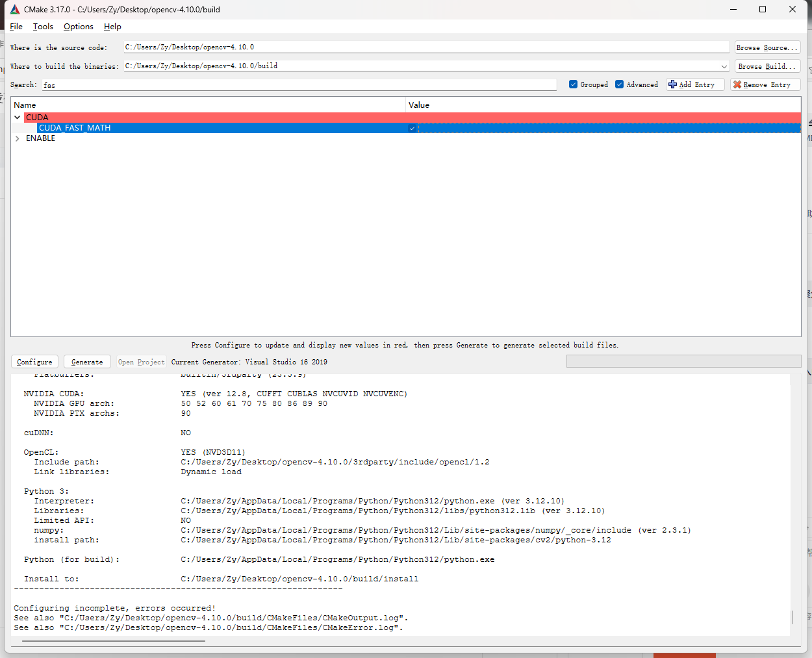Collapse the CUDA group
The image size is (812, 658).
click(x=17, y=118)
